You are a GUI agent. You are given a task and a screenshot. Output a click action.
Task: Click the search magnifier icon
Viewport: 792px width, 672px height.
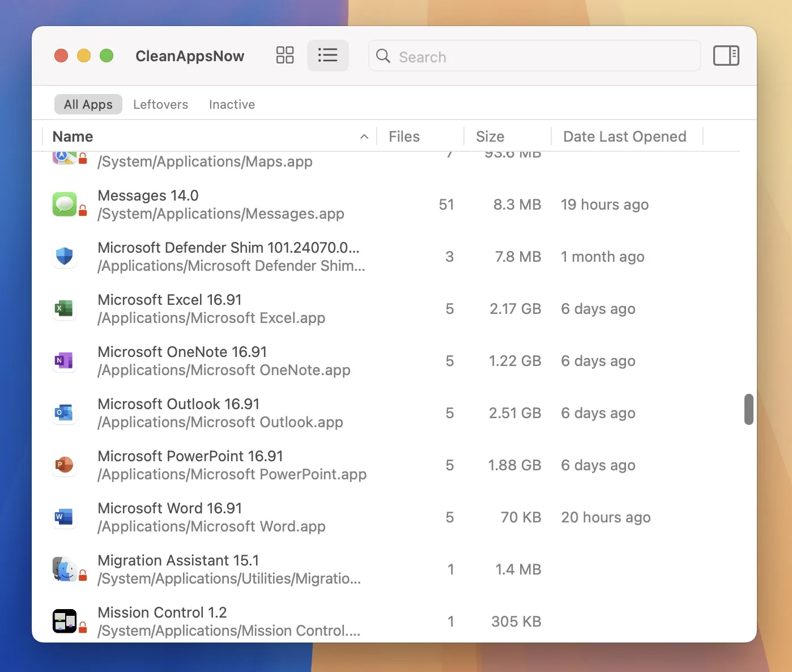point(384,56)
